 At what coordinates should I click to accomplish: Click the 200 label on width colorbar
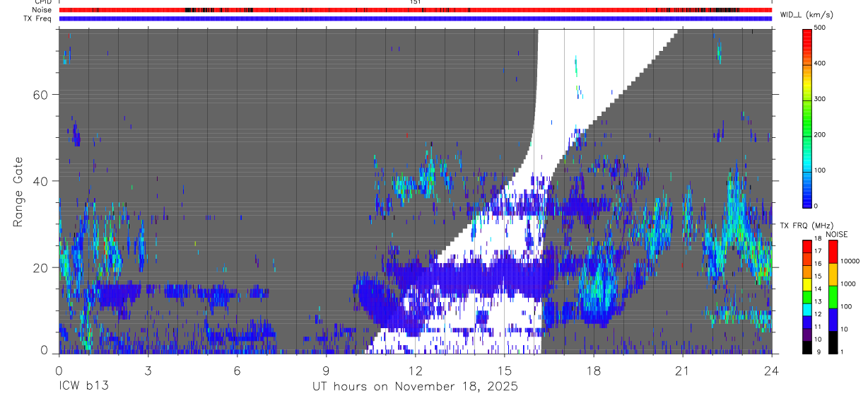tap(820, 134)
